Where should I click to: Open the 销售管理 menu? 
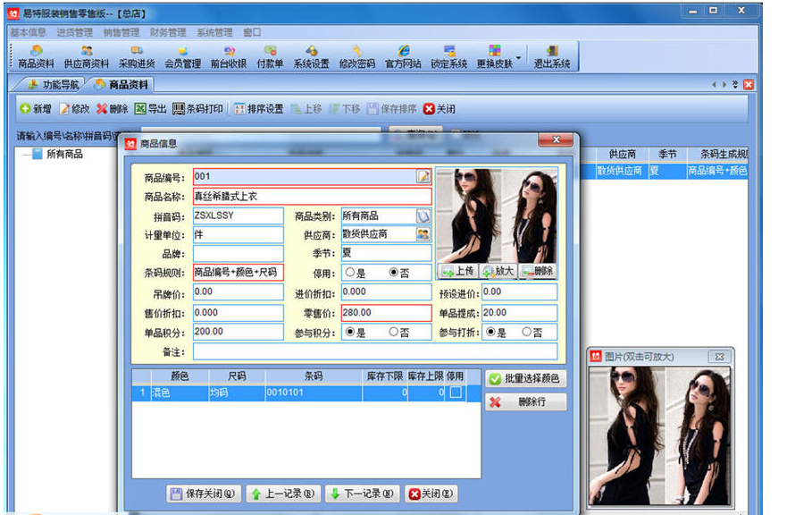pyautogui.click(x=121, y=32)
